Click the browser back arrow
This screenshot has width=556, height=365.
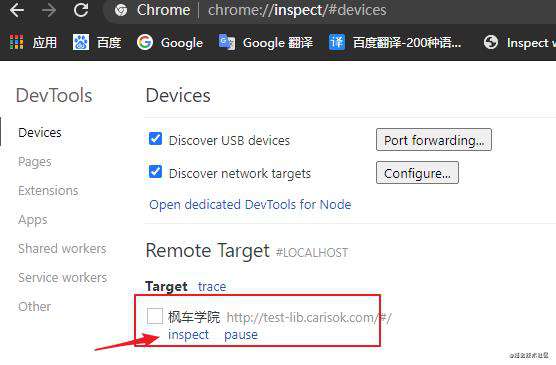coord(17,10)
